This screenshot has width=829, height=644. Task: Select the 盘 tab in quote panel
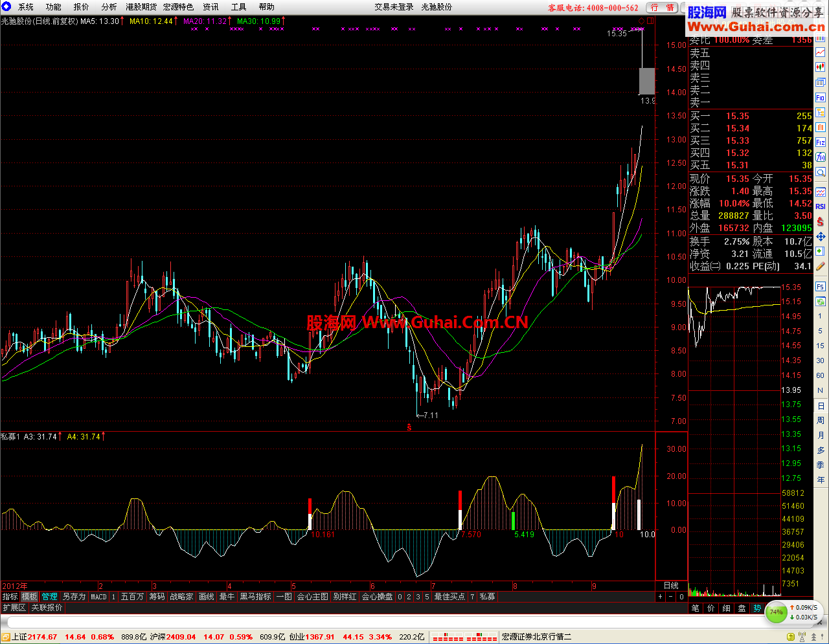tap(742, 608)
